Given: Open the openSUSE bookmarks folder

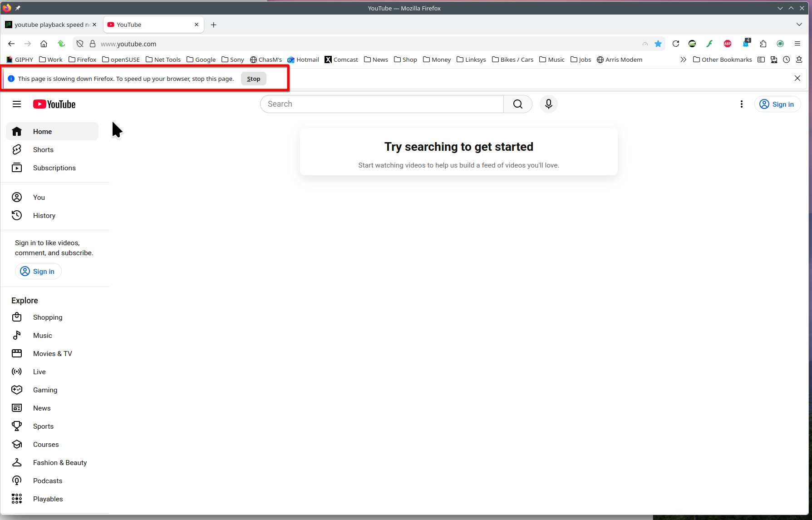Looking at the screenshot, I should [121, 59].
